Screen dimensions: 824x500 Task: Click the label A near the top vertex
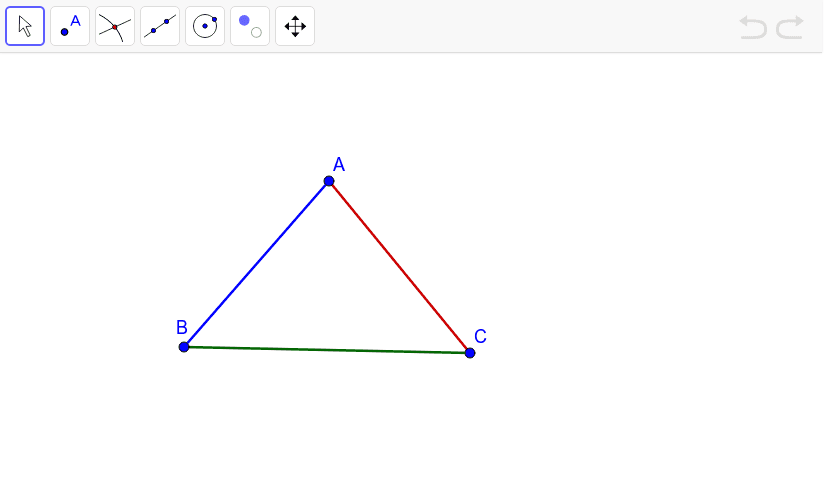339,165
